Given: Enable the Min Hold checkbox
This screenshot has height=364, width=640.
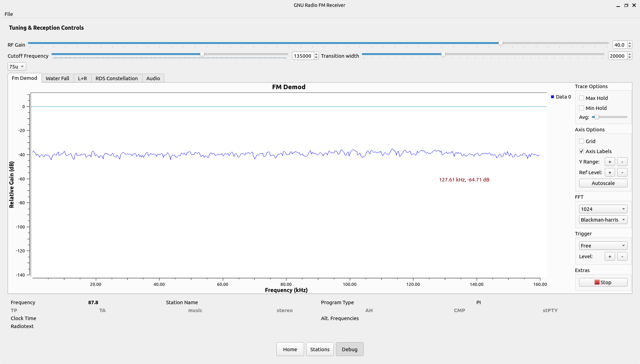Looking at the screenshot, I should point(582,108).
